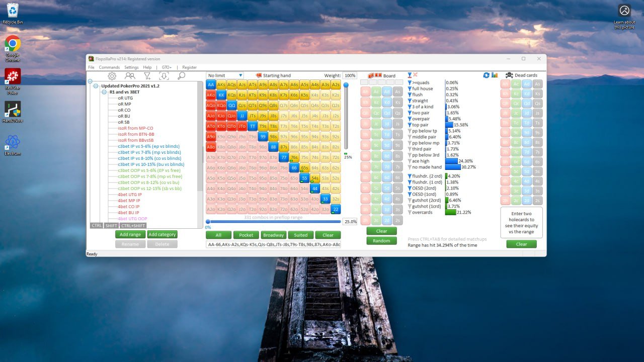Image resolution: width=644 pixels, height=362 pixels.
Task: Open Google Chrome desktop shortcut
Action: (13, 48)
